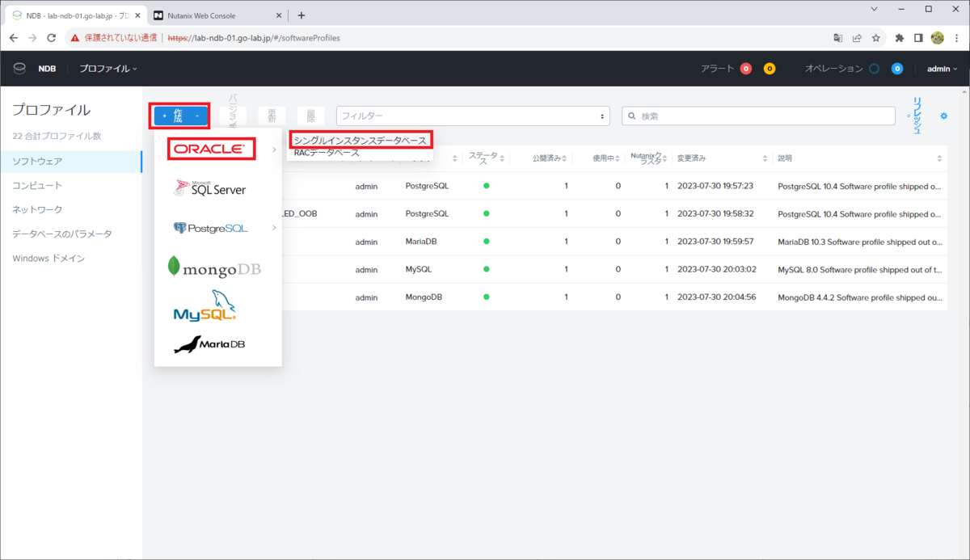Open the Chrome three-dot menu

956,38
